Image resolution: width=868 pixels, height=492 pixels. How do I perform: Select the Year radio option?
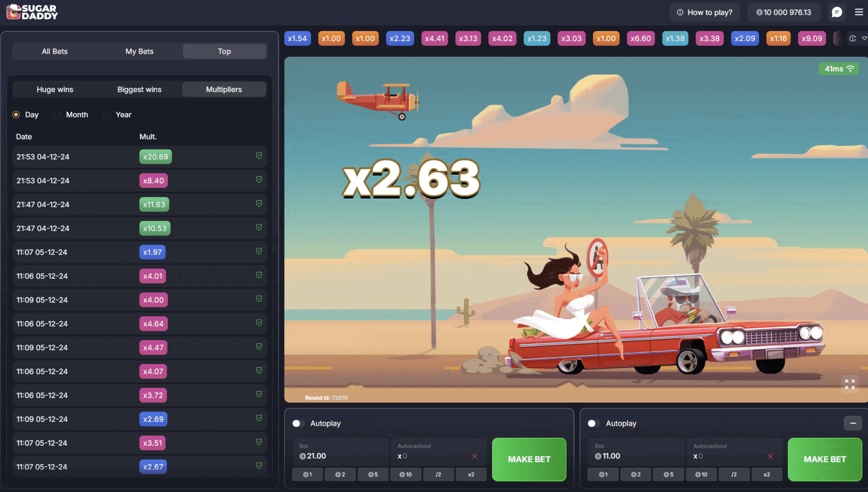click(x=107, y=115)
